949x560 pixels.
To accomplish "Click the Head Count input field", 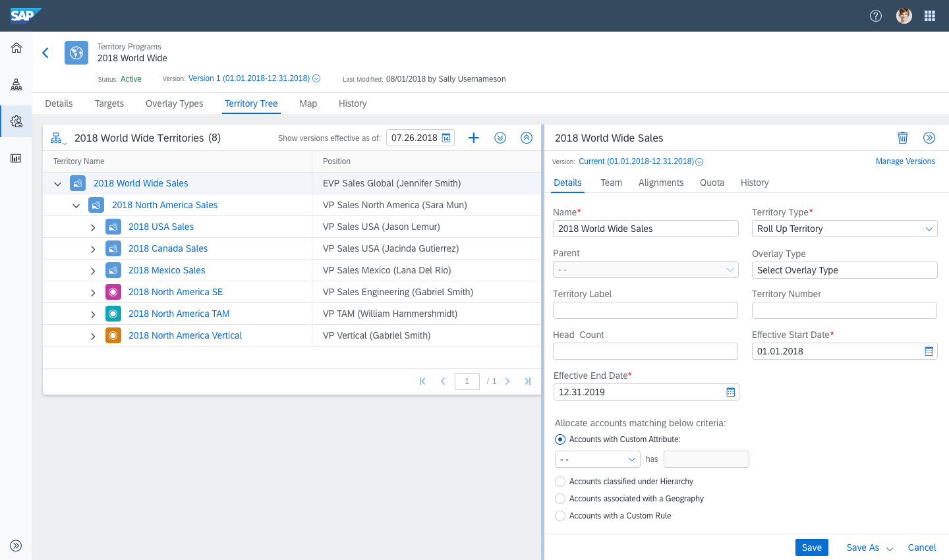I will click(x=646, y=351).
